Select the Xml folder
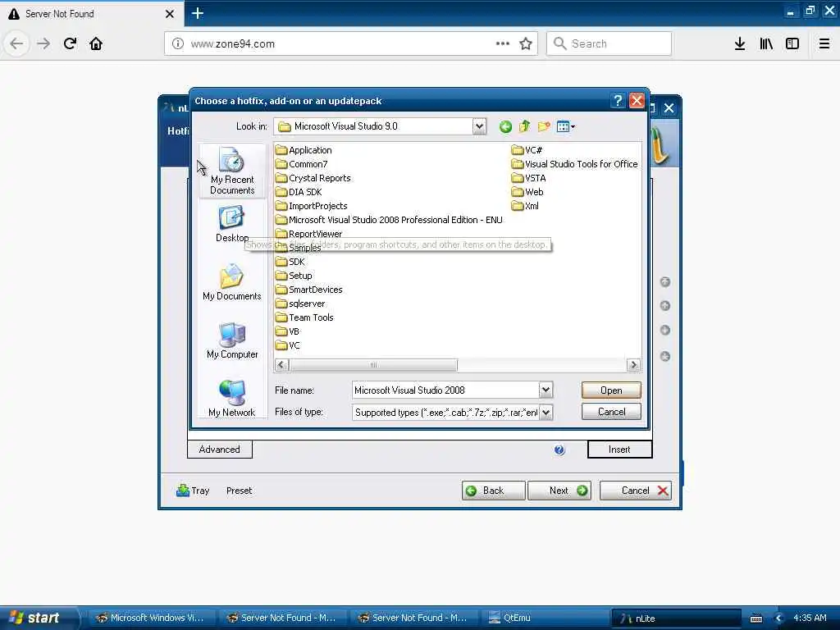This screenshot has width=840, height=630. (526, 206)
